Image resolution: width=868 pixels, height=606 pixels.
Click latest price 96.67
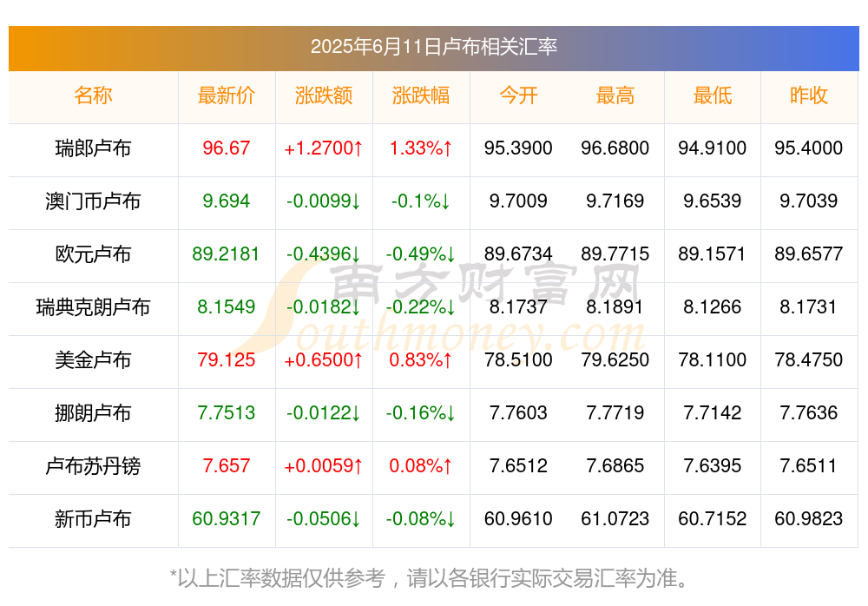click(x=226, y=148)
